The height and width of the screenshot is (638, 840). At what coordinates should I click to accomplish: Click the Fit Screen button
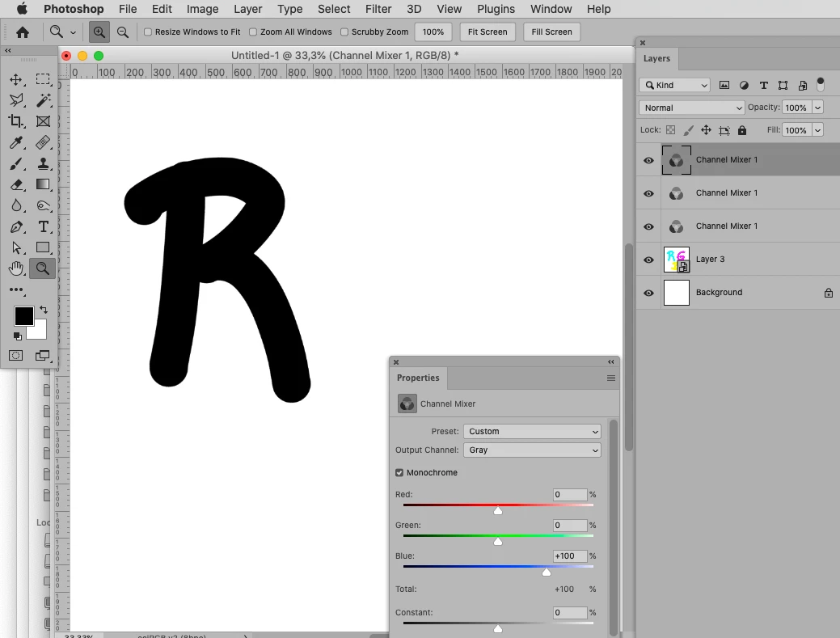[488, 32]
